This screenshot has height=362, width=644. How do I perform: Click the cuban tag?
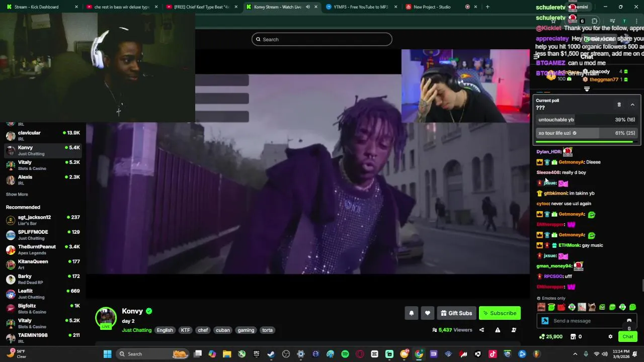pyautogui.click(x=222, y=330)
